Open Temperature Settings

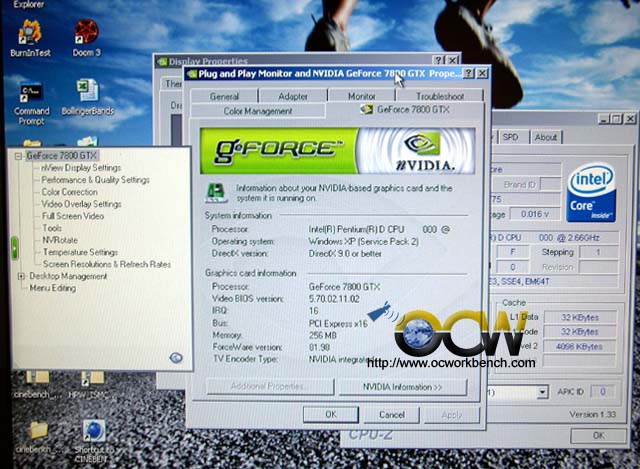point(80,252)
